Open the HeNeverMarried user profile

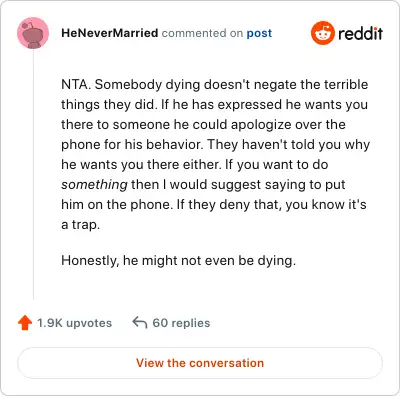(x=110, y=33)
